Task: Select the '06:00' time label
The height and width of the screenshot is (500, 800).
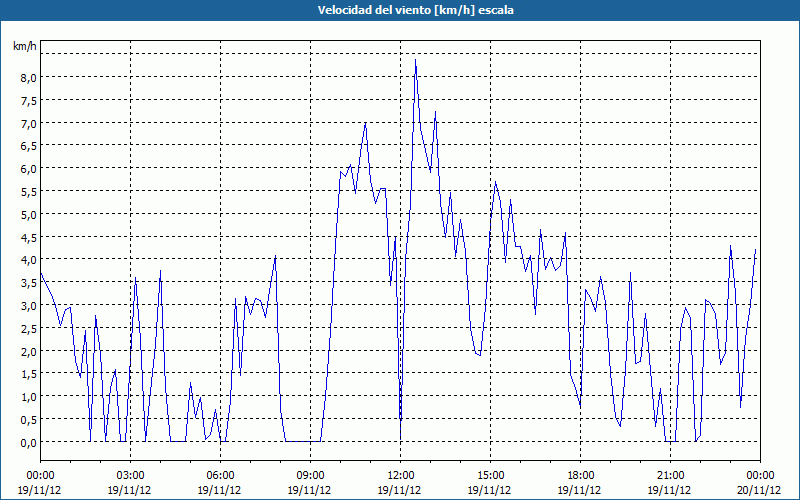Action: (x=220, y=476)
